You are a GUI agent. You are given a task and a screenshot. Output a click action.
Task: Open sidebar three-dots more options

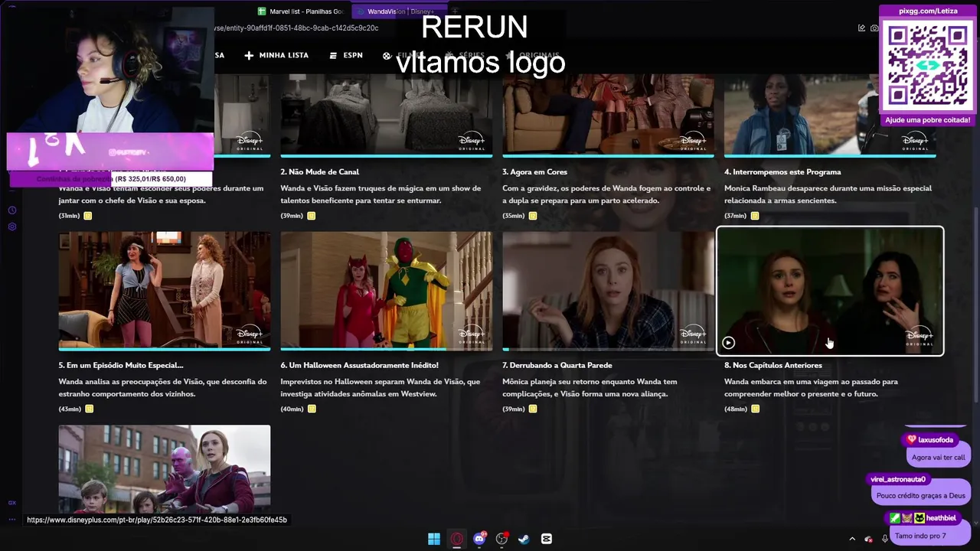point(12,520)
